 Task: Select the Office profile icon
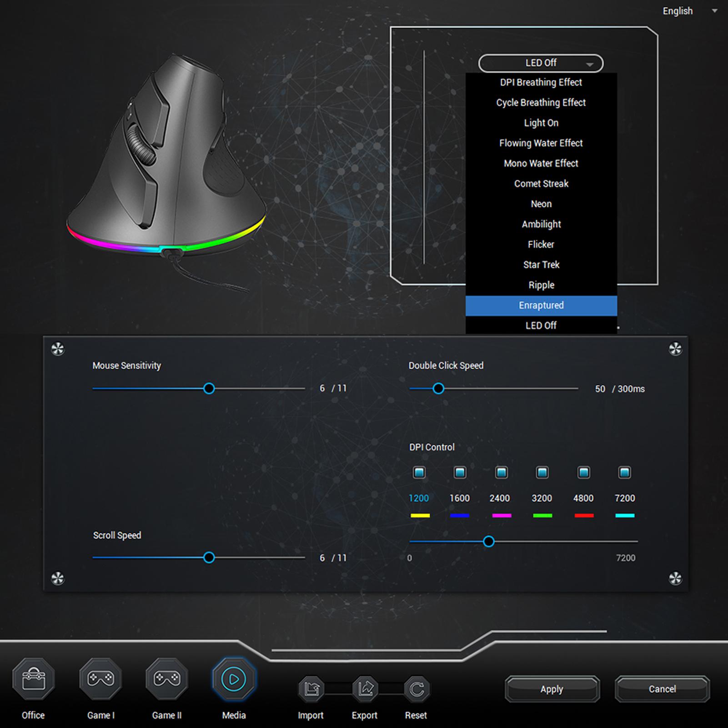(x=33, y=679)
